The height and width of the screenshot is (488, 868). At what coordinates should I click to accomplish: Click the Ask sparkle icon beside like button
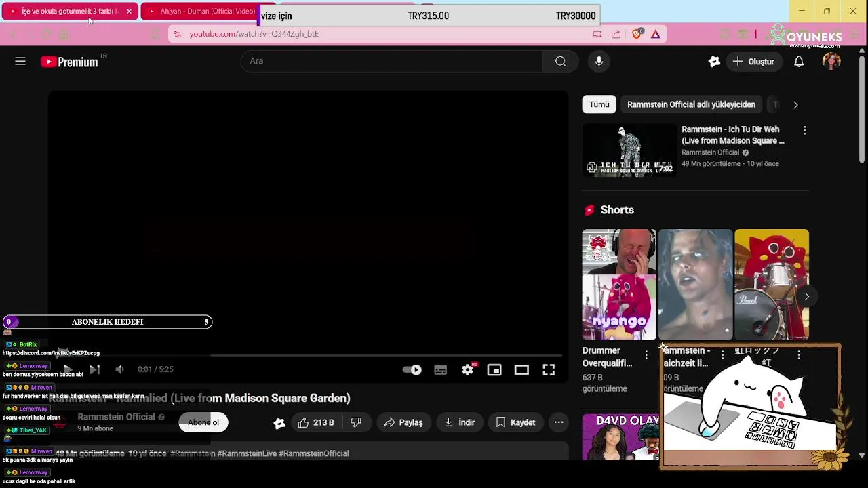tap(279, 423)
